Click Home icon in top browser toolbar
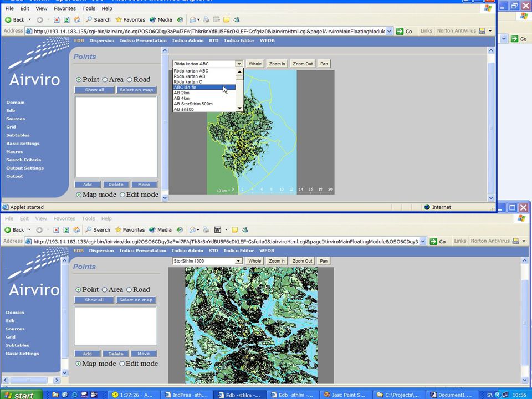The image size is (532, 399). 77,20
